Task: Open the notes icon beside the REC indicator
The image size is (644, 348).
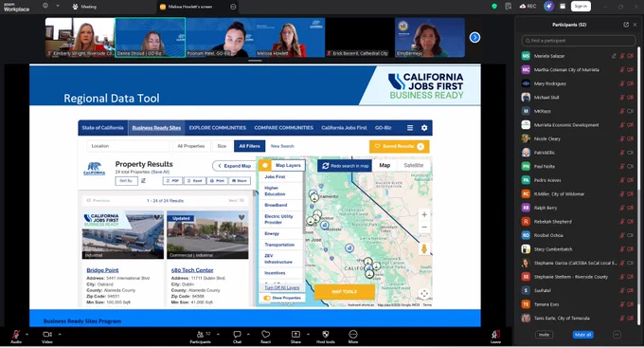Action: [x=509, y=7]
